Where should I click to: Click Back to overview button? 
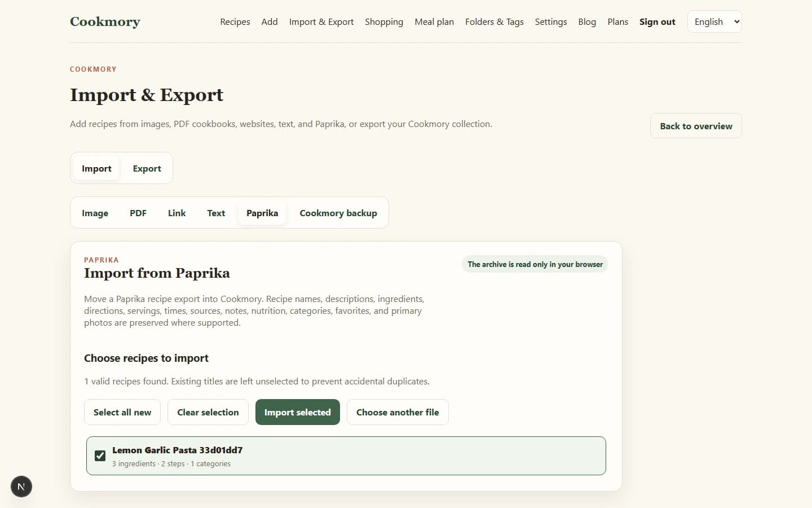click(x=696, y=126)
